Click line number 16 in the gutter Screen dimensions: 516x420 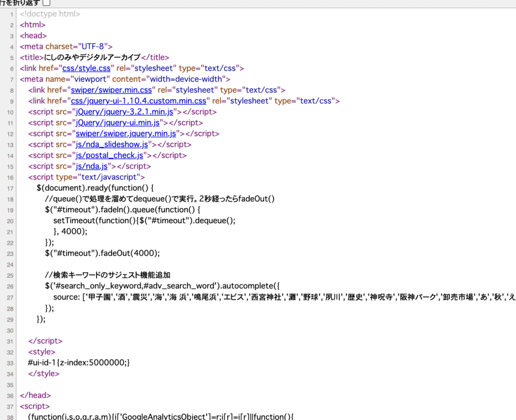pyautogui.click(x=10, y=178)
